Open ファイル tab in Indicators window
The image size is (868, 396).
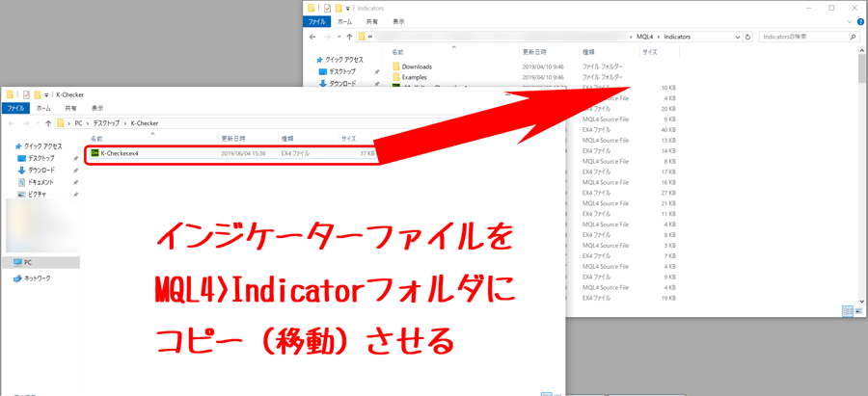point(316,22)
